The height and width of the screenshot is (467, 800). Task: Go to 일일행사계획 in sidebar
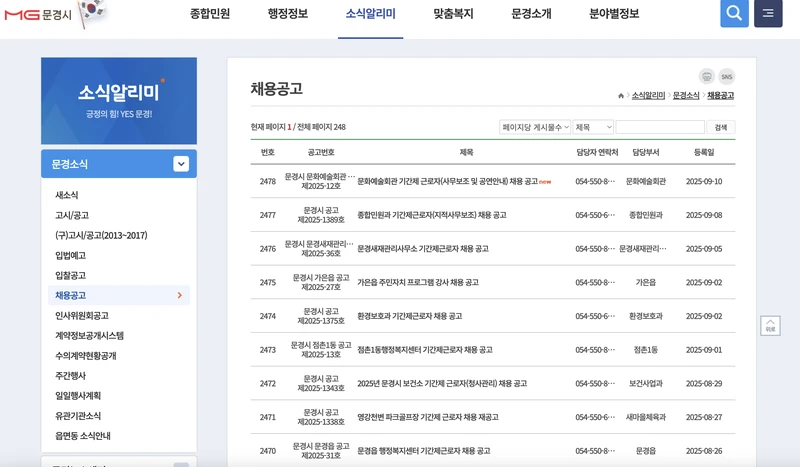pos(78,396)
